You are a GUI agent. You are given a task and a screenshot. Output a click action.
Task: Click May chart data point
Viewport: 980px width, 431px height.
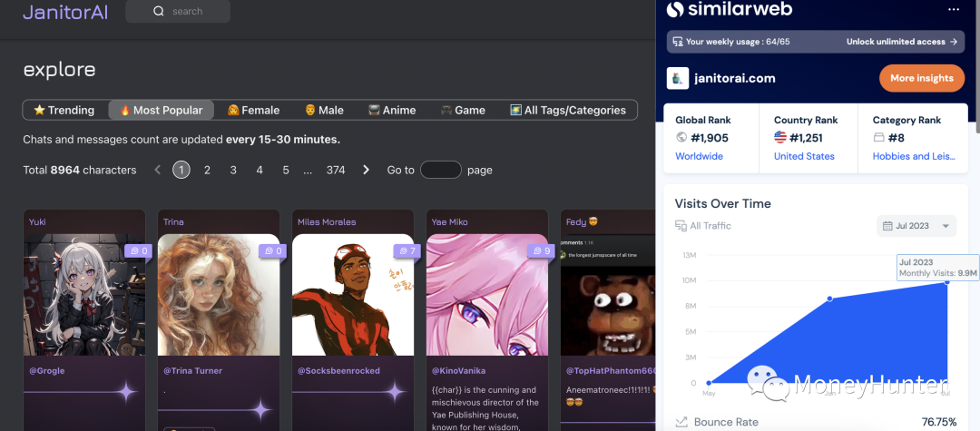coord(709,383)
